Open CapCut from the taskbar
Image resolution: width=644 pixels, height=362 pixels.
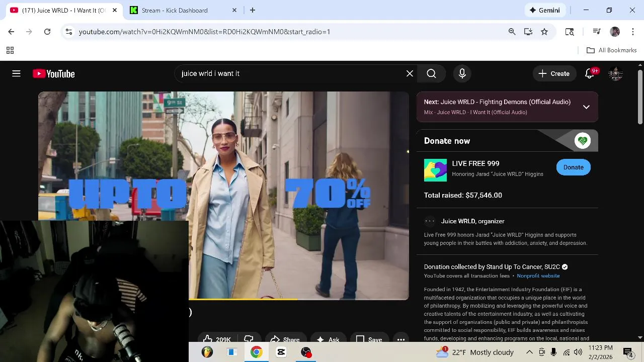tap(281, 352)
